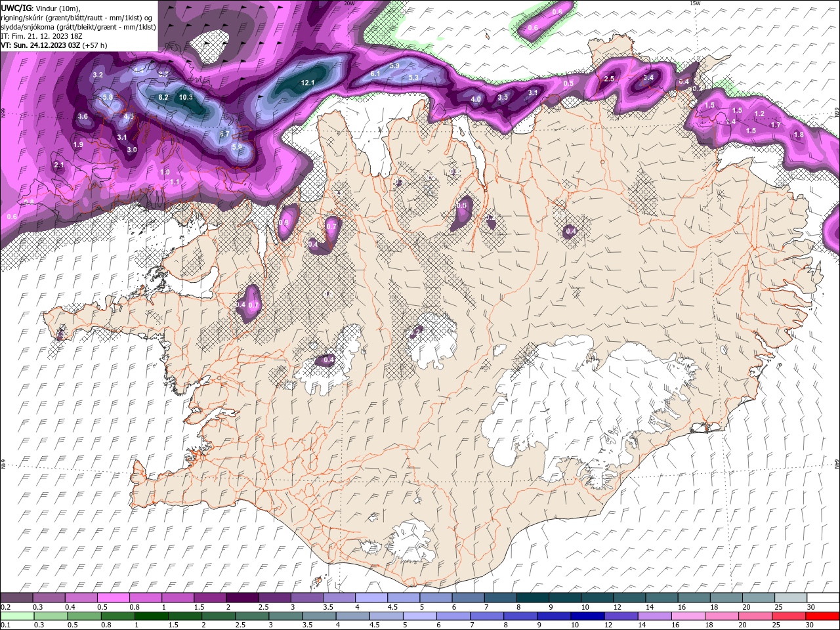Click the rigning/skúrir legend description line
Image resolution: width=840 pixels, height=630 pixels.
tap(77, 18)
